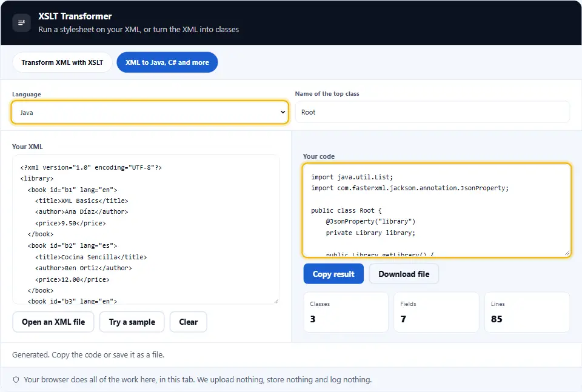Screen dimensions: 582x392
Task: Load example via Try a sample
Action: (132, 322)
